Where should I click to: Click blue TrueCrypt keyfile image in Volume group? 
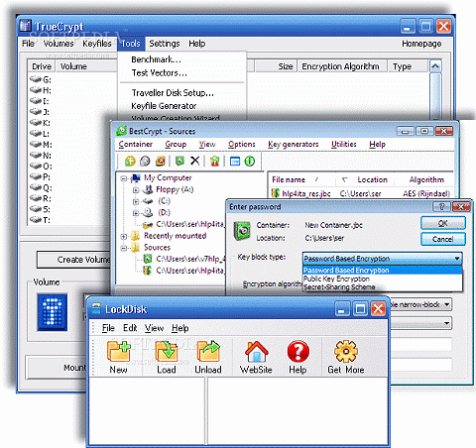pyautogui.click(x=53, y=312)
